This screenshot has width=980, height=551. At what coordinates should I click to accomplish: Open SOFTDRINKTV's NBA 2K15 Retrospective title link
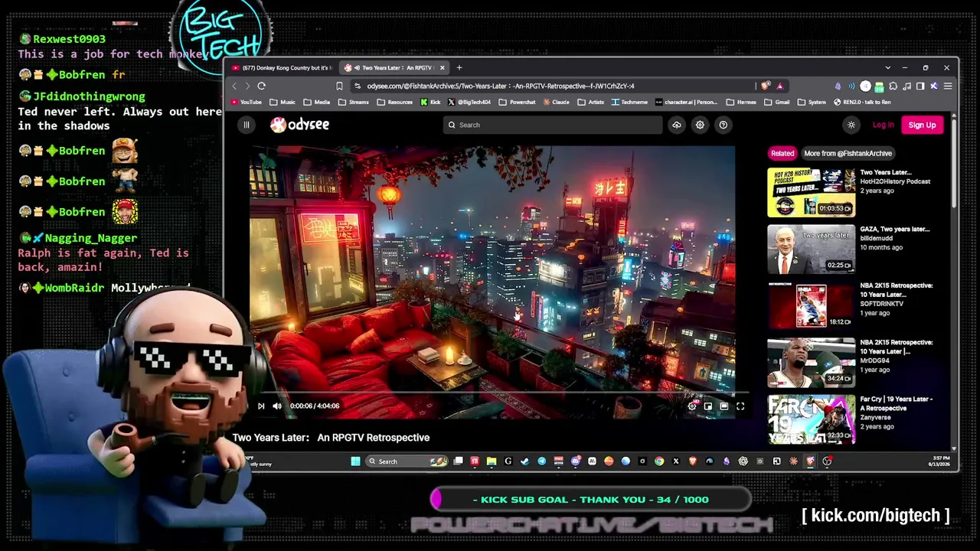click(x=896, y=290)
